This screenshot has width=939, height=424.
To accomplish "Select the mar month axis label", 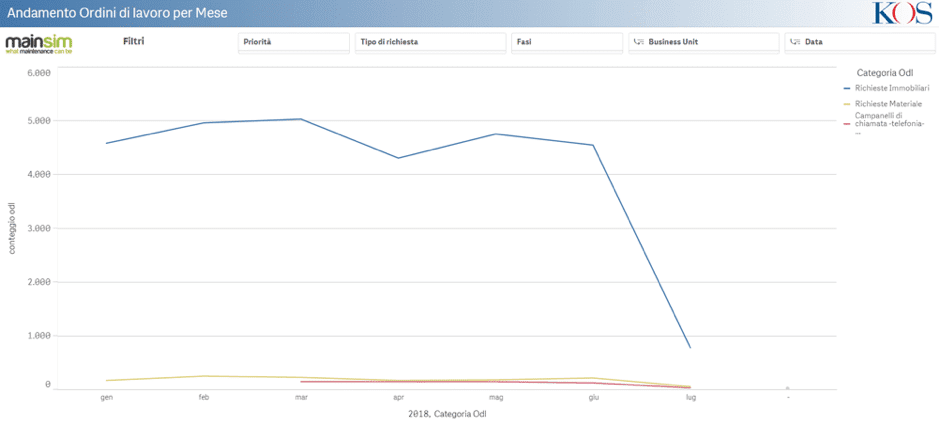I will tap(301, 397).
